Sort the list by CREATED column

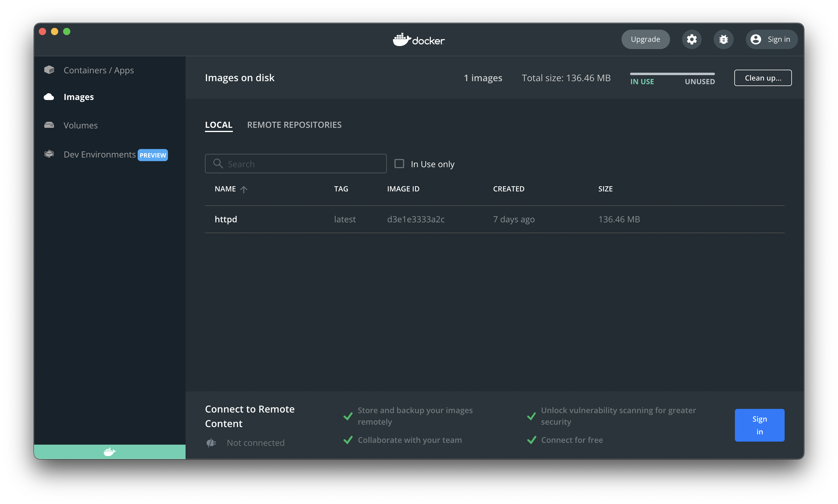tap(508, 189)
